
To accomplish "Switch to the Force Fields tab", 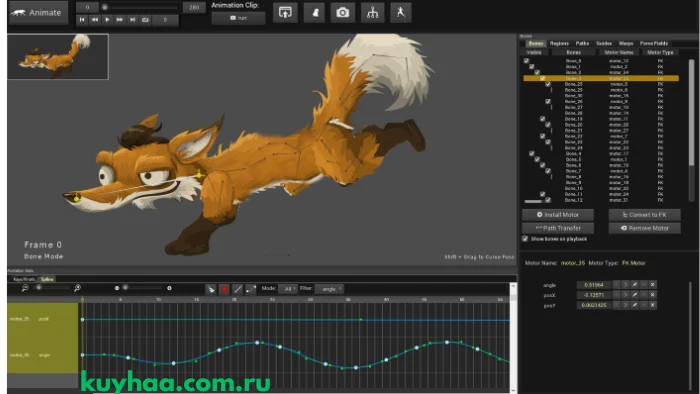I will [654, 43].
